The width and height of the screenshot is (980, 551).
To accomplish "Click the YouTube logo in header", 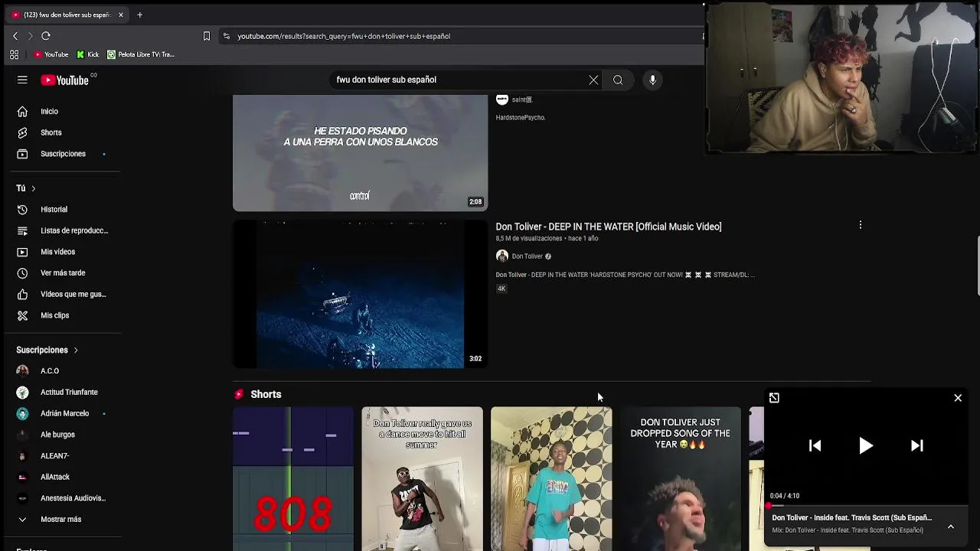I will [x=65, y=80].
